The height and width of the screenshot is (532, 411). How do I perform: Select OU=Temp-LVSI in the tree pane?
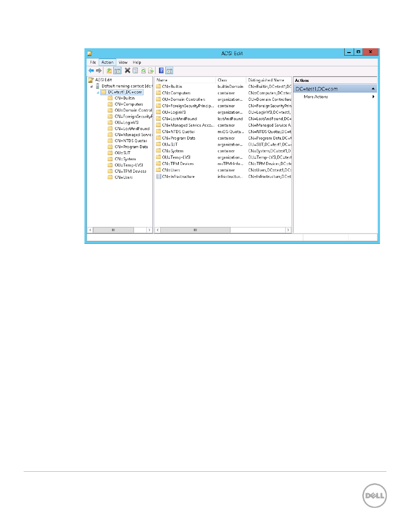tap(129, 165)
